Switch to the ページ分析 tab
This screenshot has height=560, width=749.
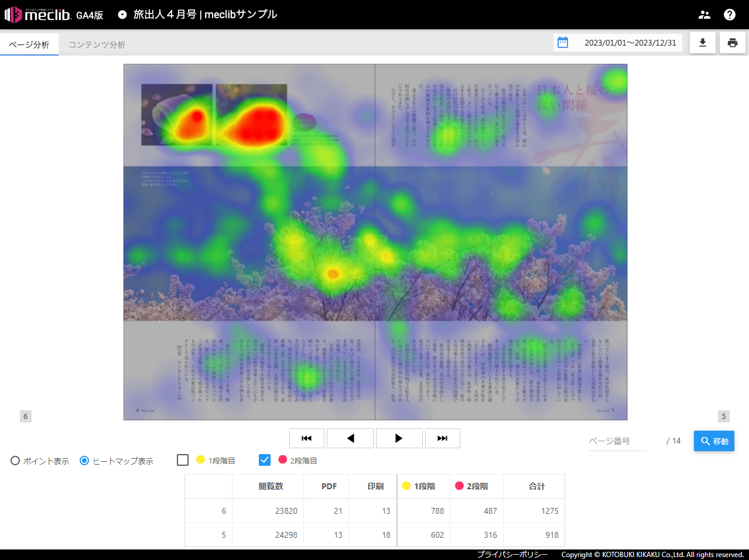click(x=29, y=44)
